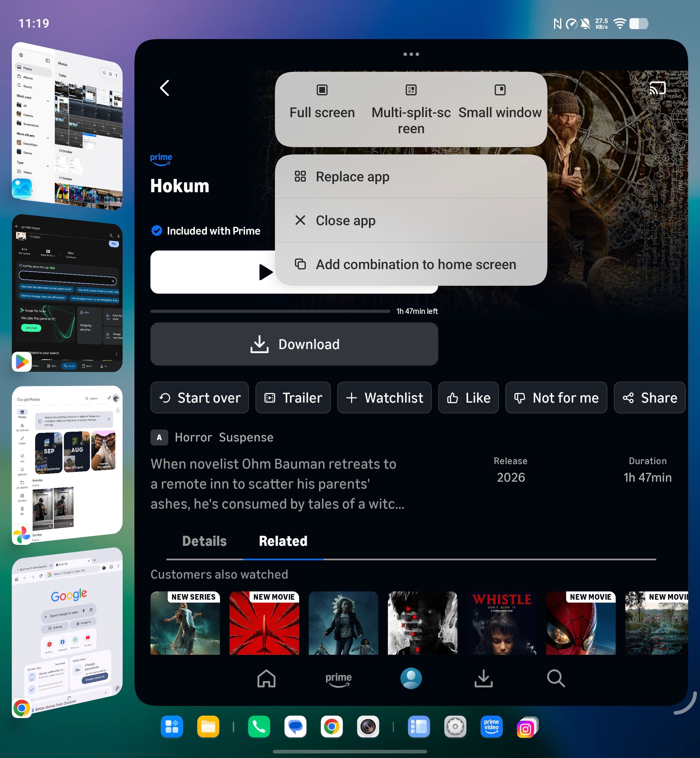The width and height of the screenshot is (700, 758).
Task: Add Hokum to Watchlist
Action: (x=384, y=397)
